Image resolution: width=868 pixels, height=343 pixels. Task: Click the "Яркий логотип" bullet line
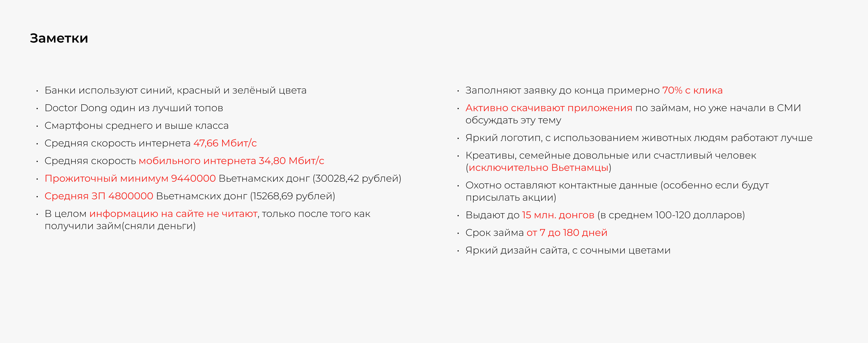pos(639,138)
